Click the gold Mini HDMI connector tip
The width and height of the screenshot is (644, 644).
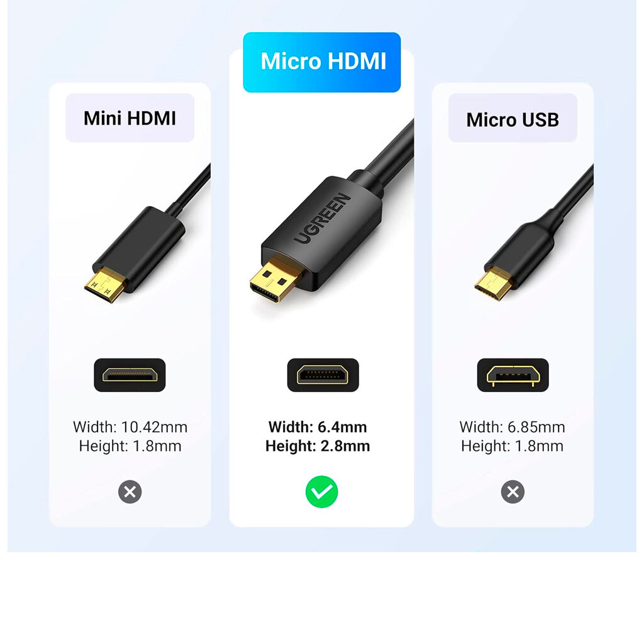tap(104, 285)
